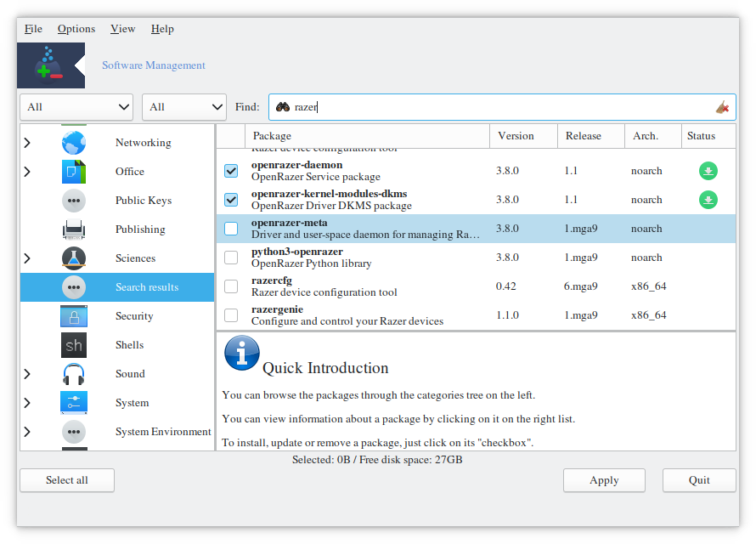The width and height of the screenshot is (756, 544).
Task: Expand the Sound category
Action: click(27, 374)
